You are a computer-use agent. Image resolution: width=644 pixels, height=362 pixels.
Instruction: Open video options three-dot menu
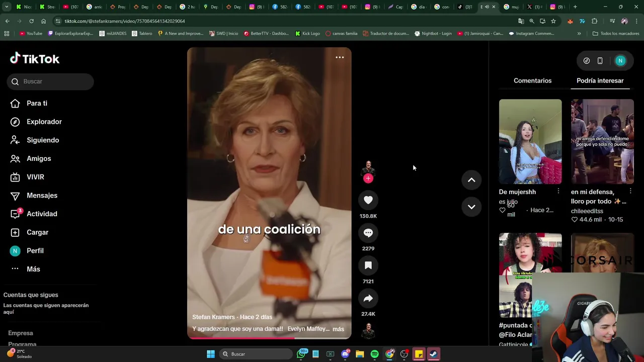tap(340, 57)
